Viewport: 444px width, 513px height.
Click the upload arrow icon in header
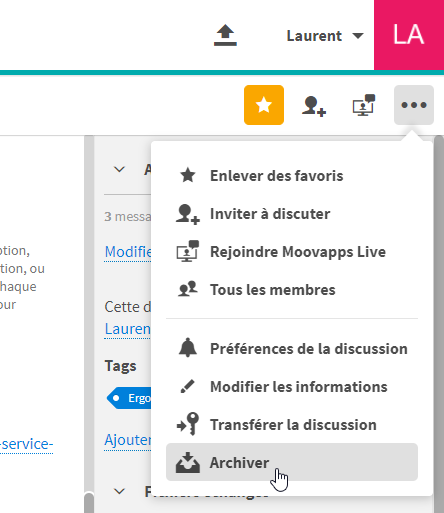pyautogui.click(x=225, y=35)
